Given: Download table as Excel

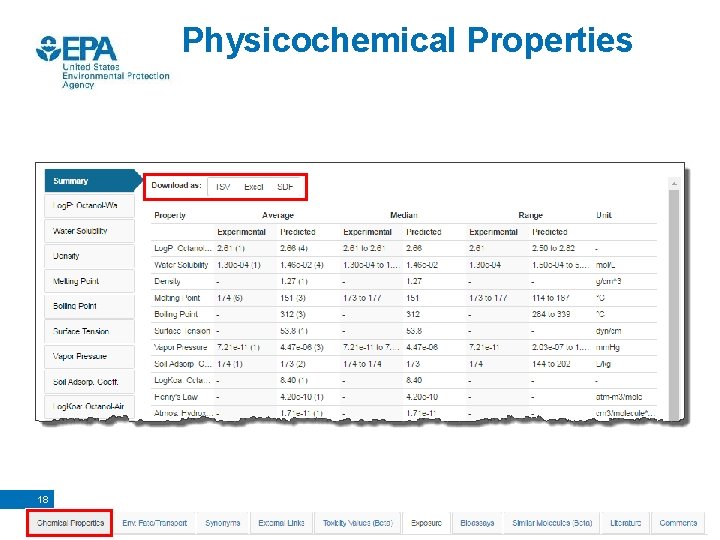Looking at the screenshot, I should tap(253, 187).
